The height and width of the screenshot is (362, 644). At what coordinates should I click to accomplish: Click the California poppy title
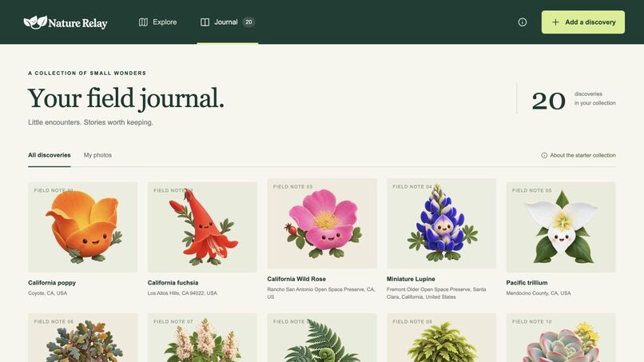click(x=52, y=283)
